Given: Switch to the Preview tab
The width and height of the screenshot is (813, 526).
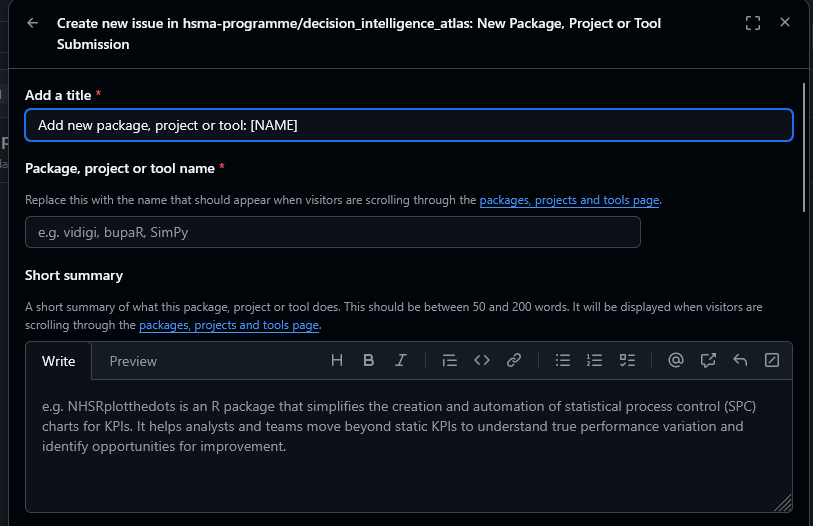Looking at the screenshot, I should point(133,361).
